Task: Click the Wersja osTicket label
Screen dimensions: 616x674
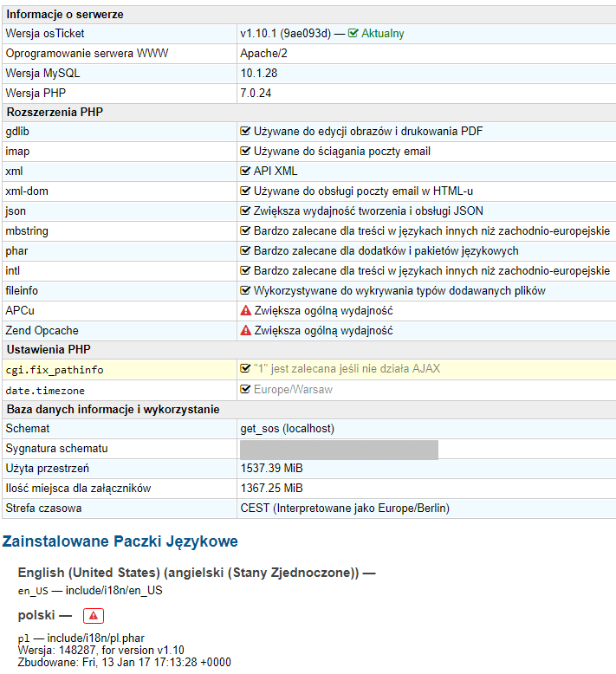Action: 45,34
